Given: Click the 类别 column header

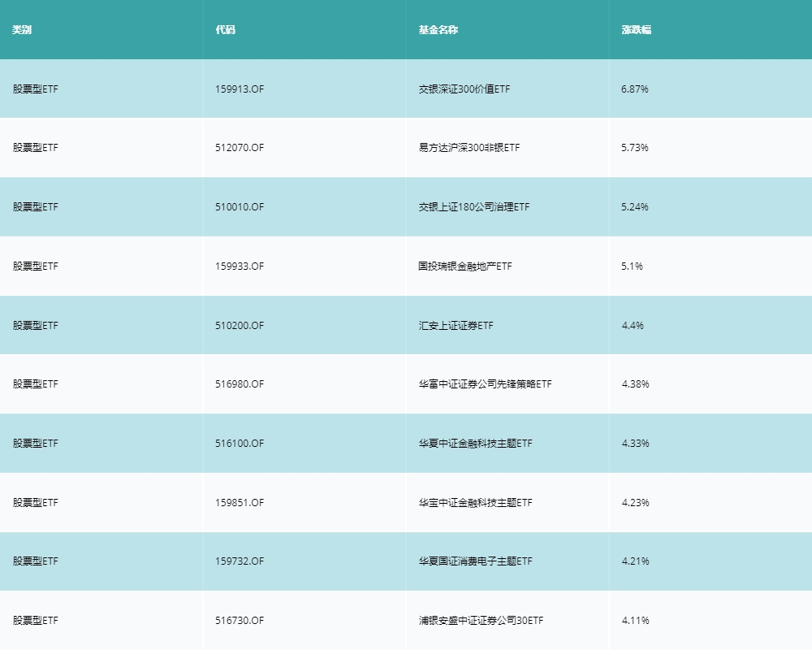Looking at the screenshot, I should (x=22, y=29).
